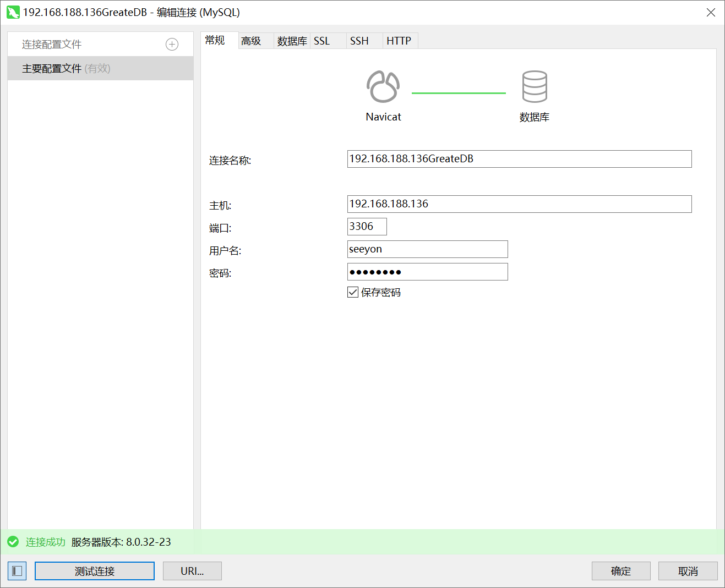Screen dimensions: 725x588
Task: Click the Navicat app icon in title bar
Action: [x=13, y=12]
